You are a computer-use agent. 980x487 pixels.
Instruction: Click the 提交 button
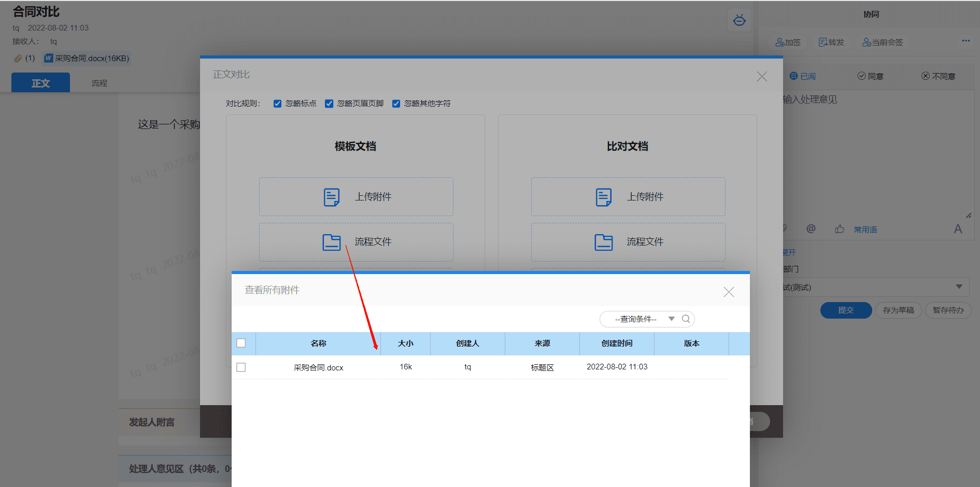(846, 310)
